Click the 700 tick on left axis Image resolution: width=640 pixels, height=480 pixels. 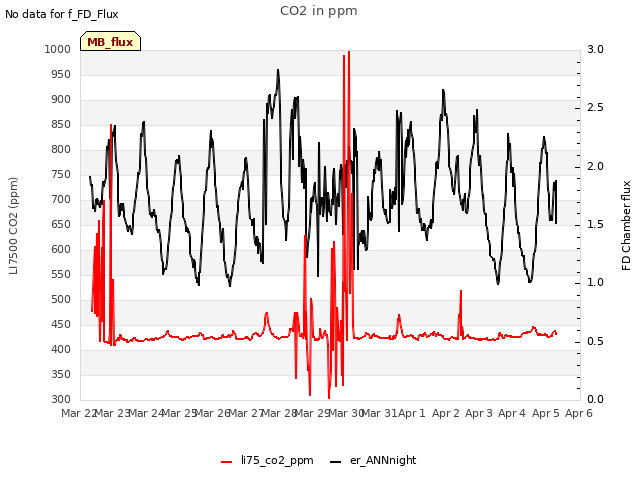(x=61, y=200)
